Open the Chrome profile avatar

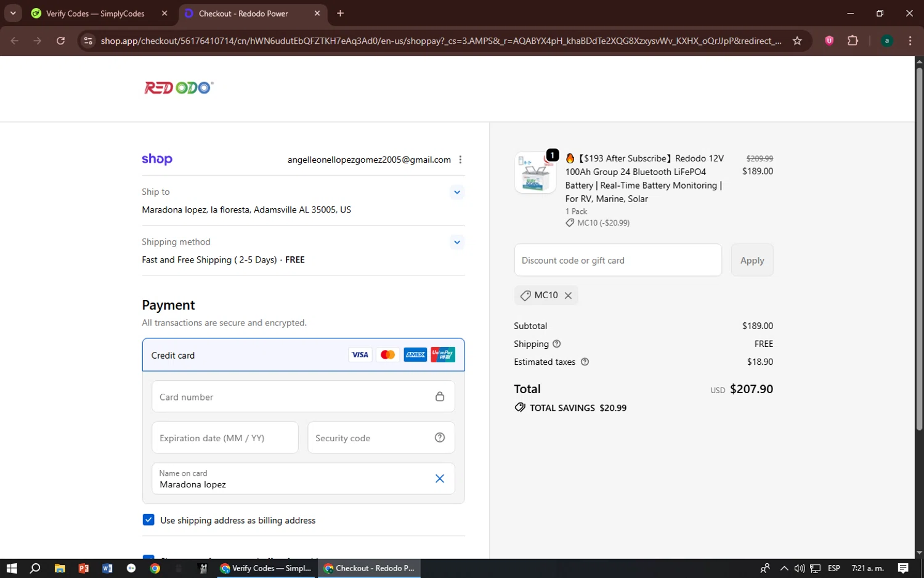(887, 41)
